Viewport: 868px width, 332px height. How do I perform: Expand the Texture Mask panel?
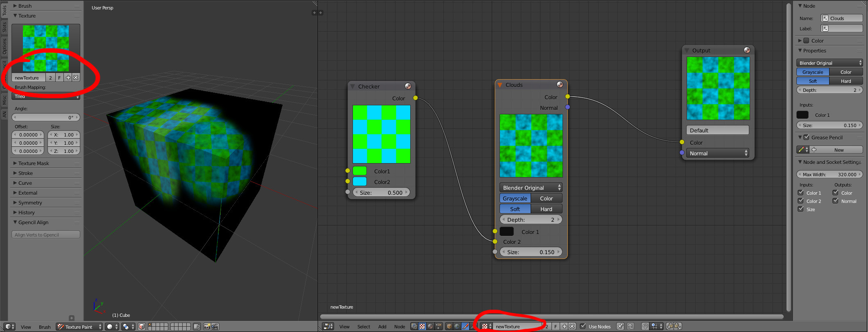(x=34, y=163)
